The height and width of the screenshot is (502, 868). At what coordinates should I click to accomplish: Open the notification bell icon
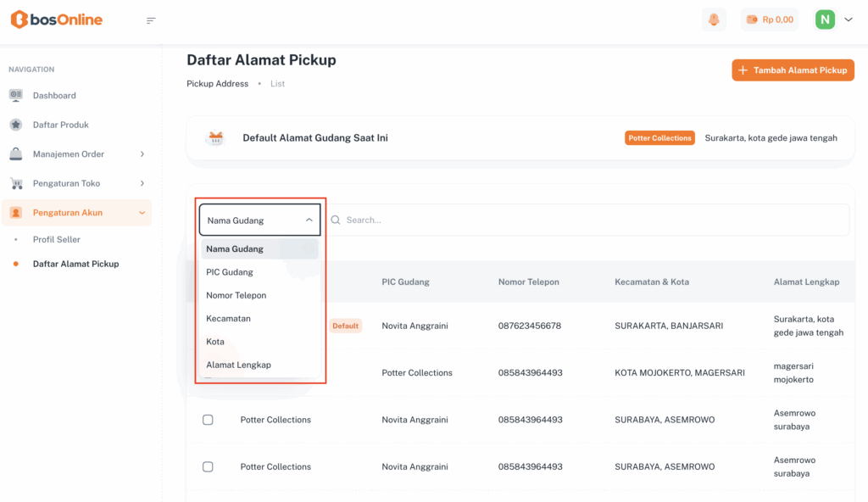pos(714,20)
